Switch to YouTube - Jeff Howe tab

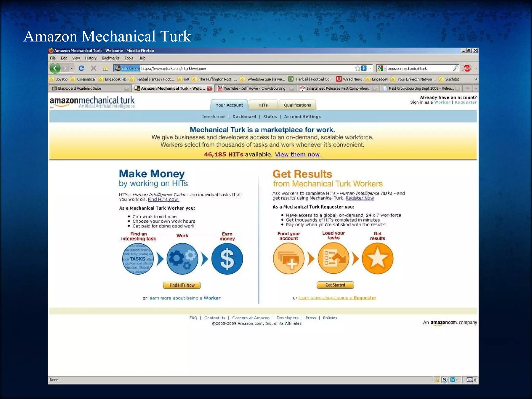click(x=256, y=88)
